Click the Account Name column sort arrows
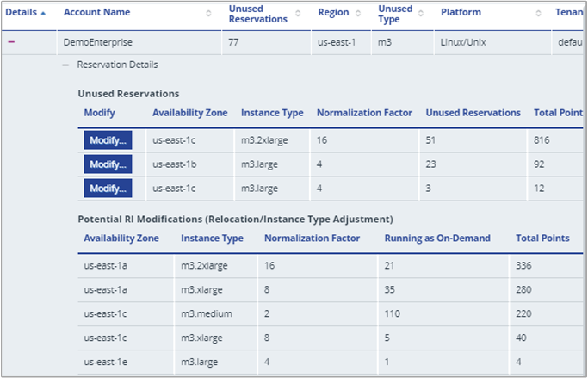Screen dimensions: 588x378 pyautogui.click(x=208, y=13)
